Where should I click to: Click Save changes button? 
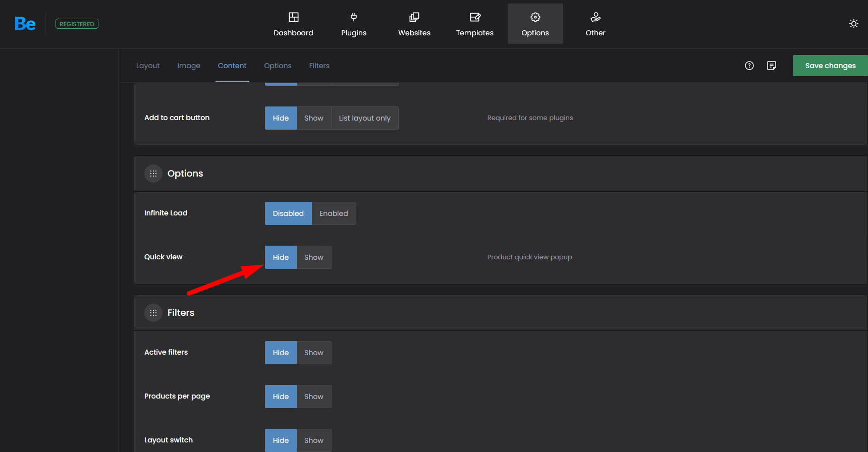pos(830,66)
